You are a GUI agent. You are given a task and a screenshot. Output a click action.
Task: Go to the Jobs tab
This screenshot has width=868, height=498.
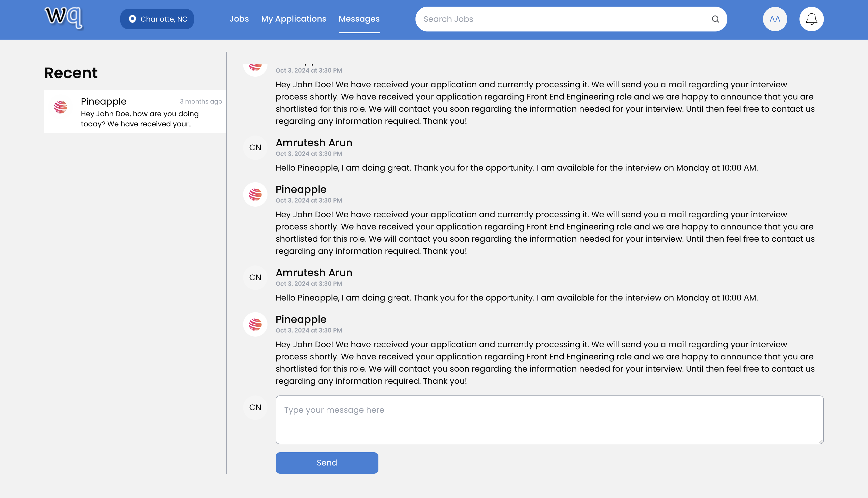239,19
